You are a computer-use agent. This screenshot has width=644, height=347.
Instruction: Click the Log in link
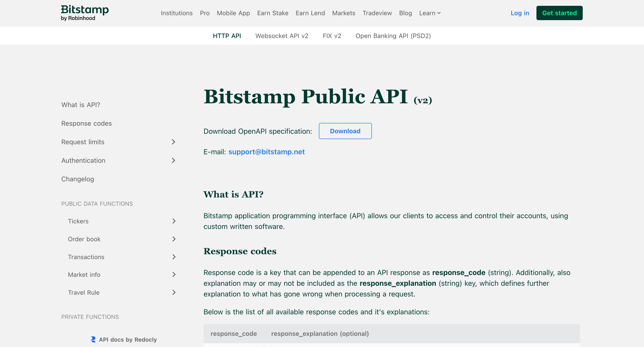[x=520, y=13]
